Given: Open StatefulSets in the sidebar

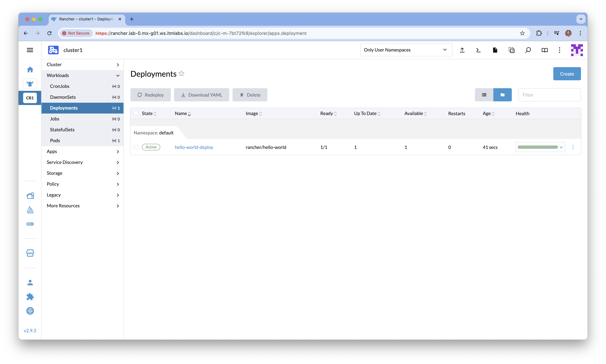Looking at the screenshot, I should click(x=62, y=130).
